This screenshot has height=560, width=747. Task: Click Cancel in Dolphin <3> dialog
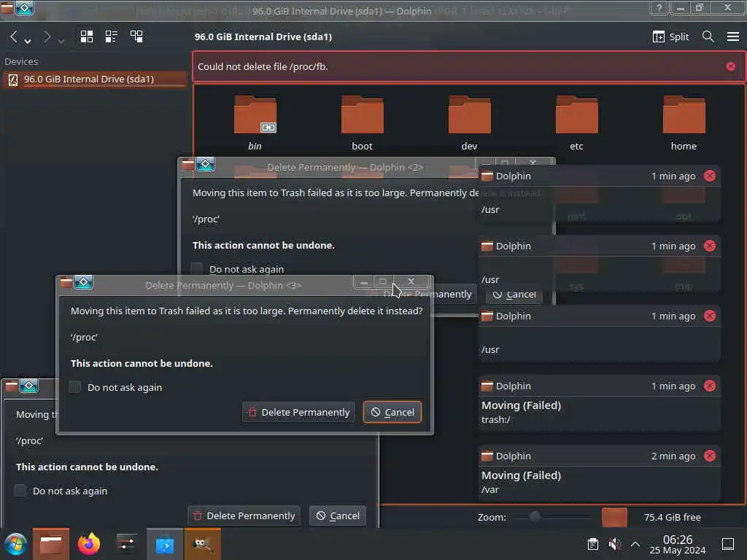tap(392, 413)
